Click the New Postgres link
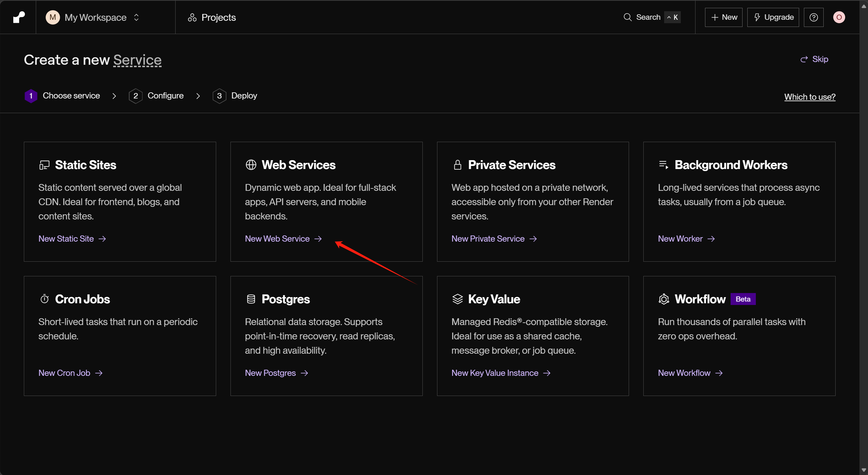The height and width of the screenshot is (475, 868). [276, 373]
